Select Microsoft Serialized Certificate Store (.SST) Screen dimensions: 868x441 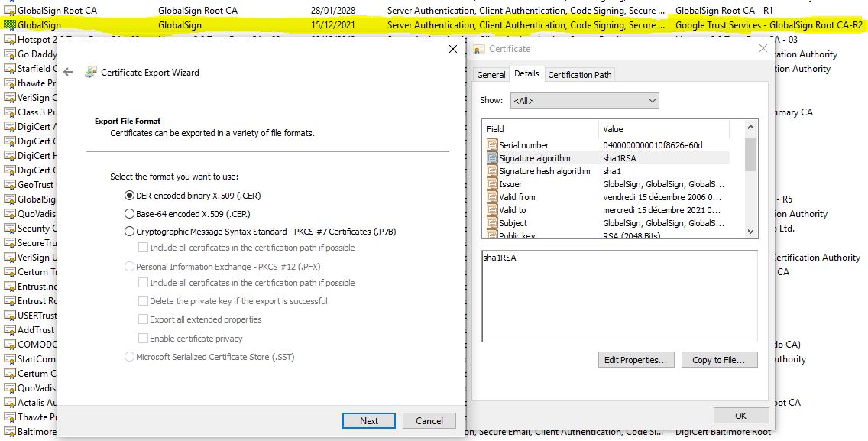(130, 357)
